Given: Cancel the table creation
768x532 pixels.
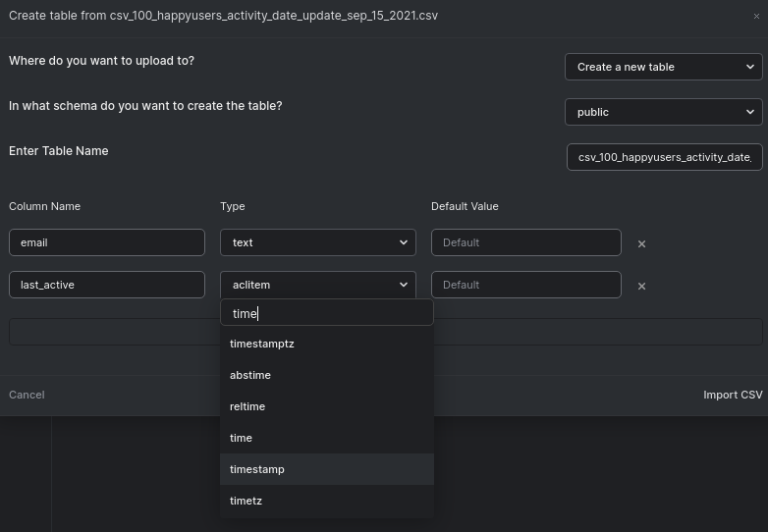Looking at the screenshot, I should [x=27, y=395].
